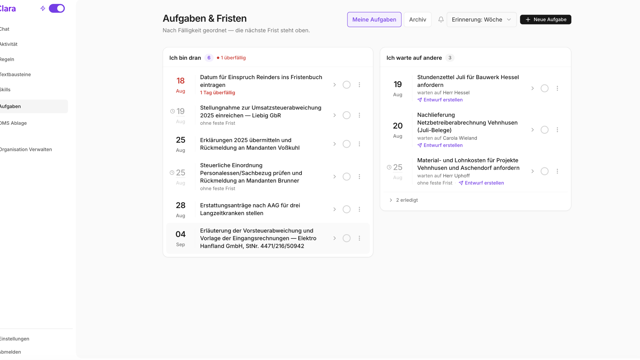This screenshot has width=640, height=360.
Task: Open Skills in sidebar
Action: pos(5,89)
